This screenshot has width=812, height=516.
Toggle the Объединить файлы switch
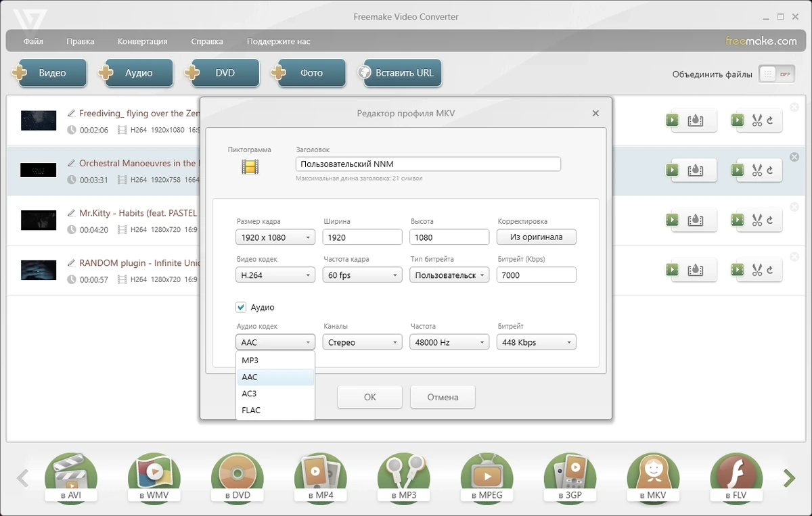point(777,74)
